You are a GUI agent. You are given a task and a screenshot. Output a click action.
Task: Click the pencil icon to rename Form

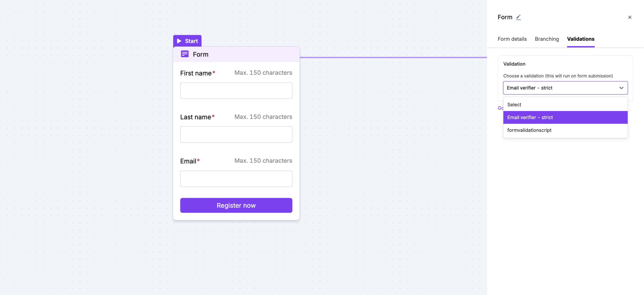click(x=519, y=17)
